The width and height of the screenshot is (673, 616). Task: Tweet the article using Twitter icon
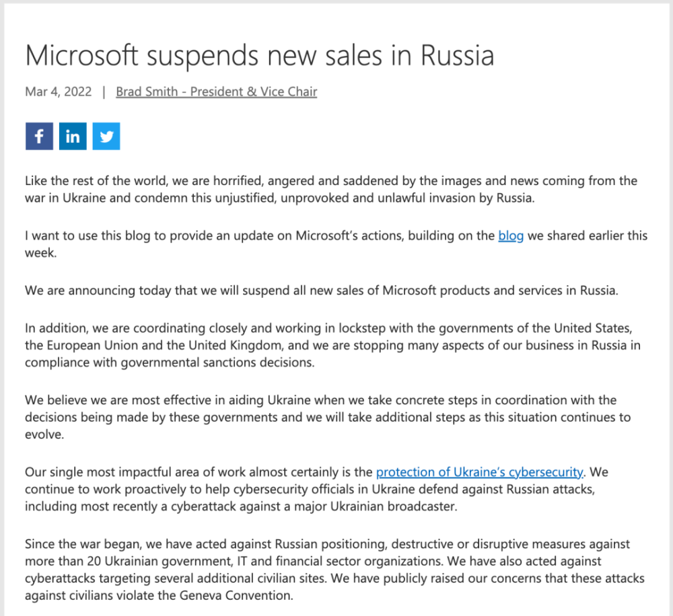[x=106, y=137]
